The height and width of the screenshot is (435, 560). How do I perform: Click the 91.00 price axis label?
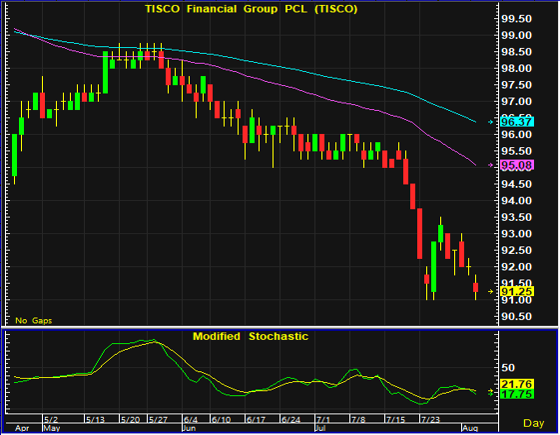(x=516, y=300)
